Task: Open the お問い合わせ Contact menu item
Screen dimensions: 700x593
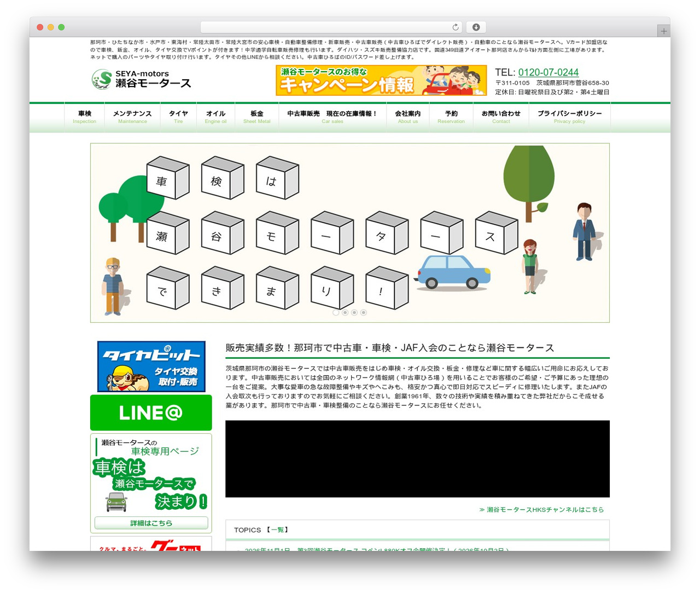Action: 501,117
